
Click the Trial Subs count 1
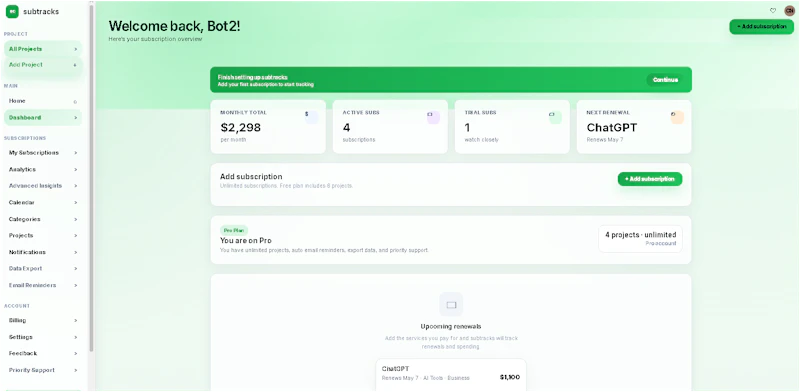click(x=467, y=128)
